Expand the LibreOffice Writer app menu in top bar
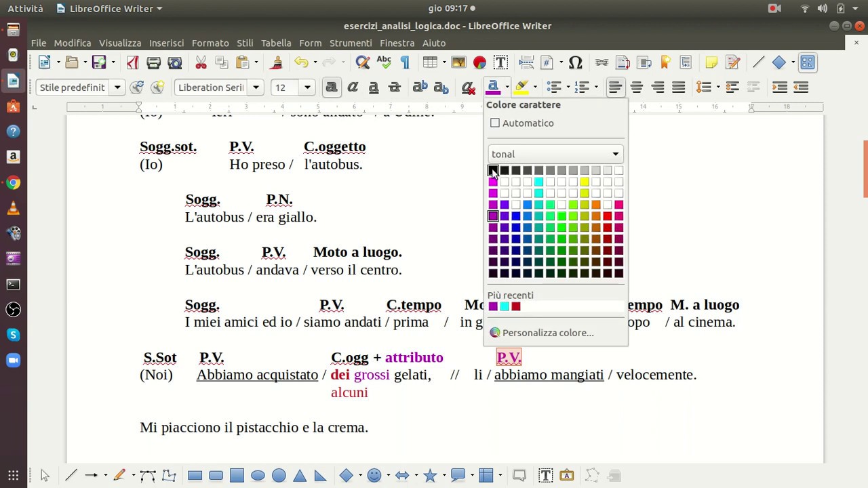This screenshot has height=488, width=868. (110, 8)
